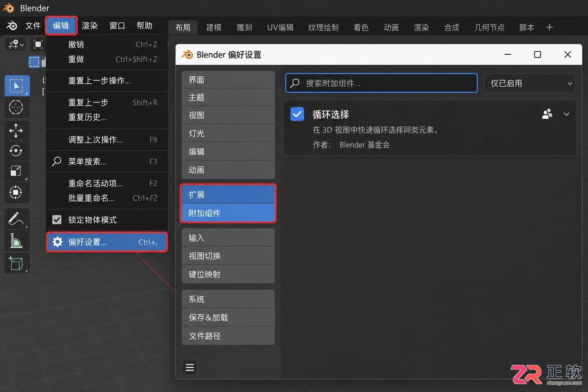Toggle the 循环选择 add-on checkbox

297,114
